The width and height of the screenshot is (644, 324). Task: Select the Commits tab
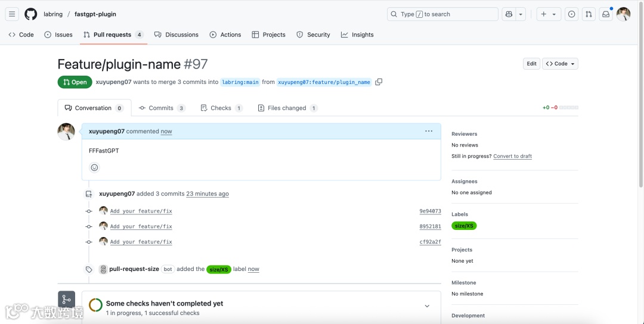(162, 108)
